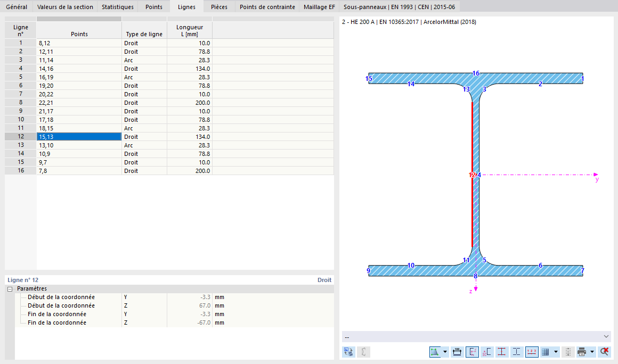Toggle the table transfer icon bottom left
This screenshot has width=618, height=364.
[x=347, y=352]
